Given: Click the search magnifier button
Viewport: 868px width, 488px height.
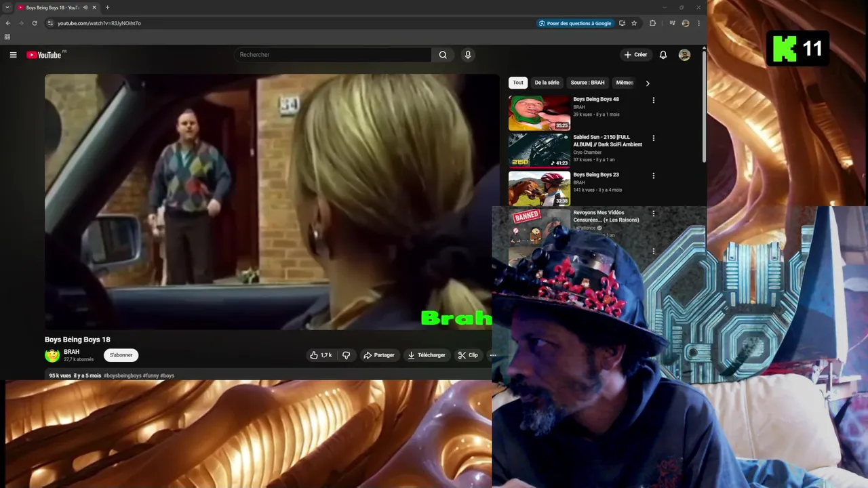Looking at the screenshot, I should click(x=443, y=55).
